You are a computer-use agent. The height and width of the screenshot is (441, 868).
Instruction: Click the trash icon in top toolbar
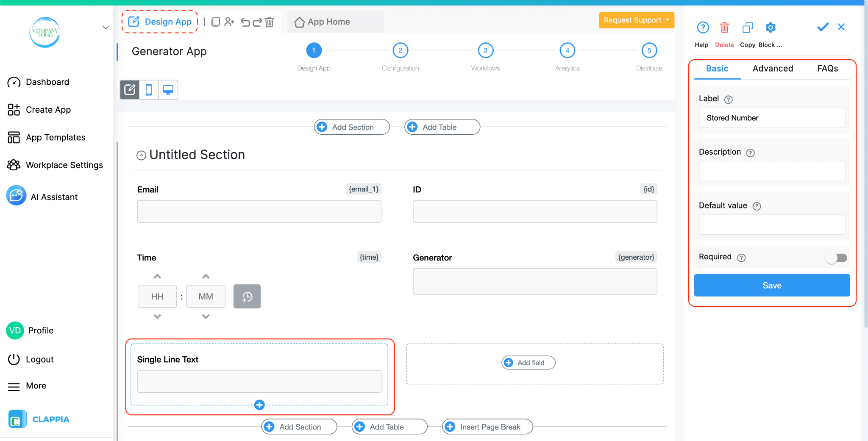(270, 22)
